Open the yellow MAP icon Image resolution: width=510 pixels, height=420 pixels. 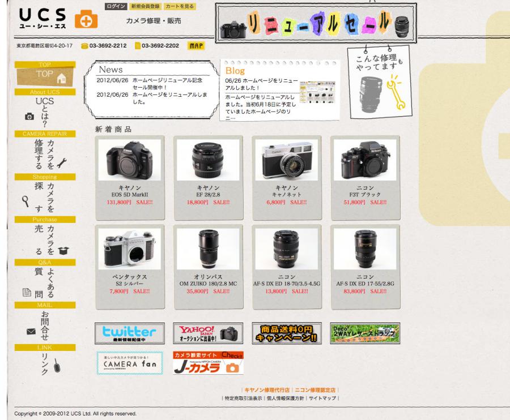point(196,46)
